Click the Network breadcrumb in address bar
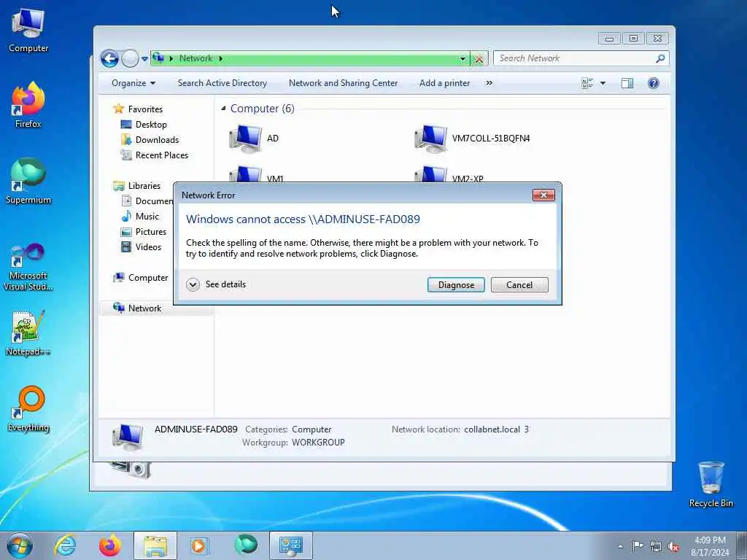 pyautogui.click(x=196, y=58)
